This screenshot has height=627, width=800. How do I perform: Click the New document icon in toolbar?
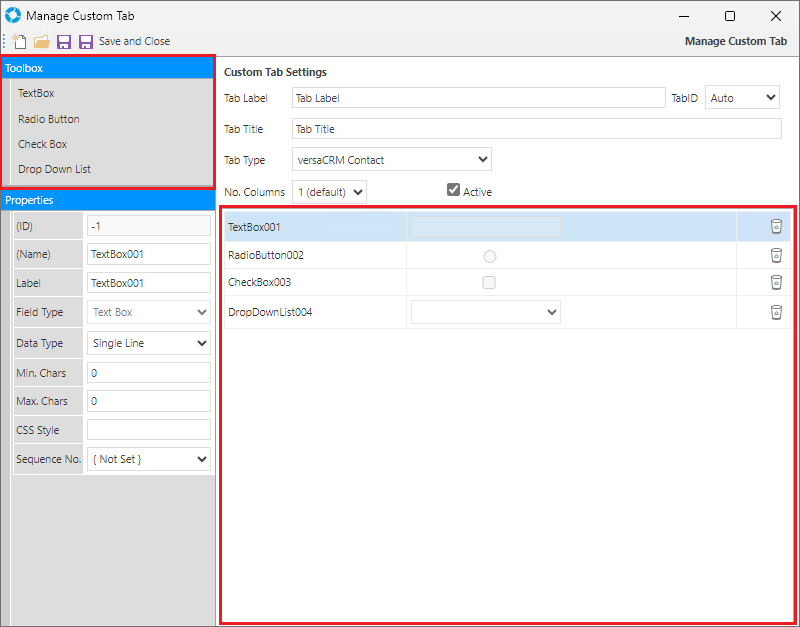pyautogui.click(x=19, y=42)
